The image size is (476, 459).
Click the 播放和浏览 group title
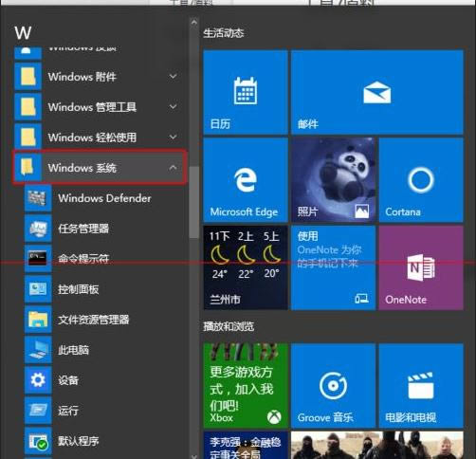coord(229,326)
